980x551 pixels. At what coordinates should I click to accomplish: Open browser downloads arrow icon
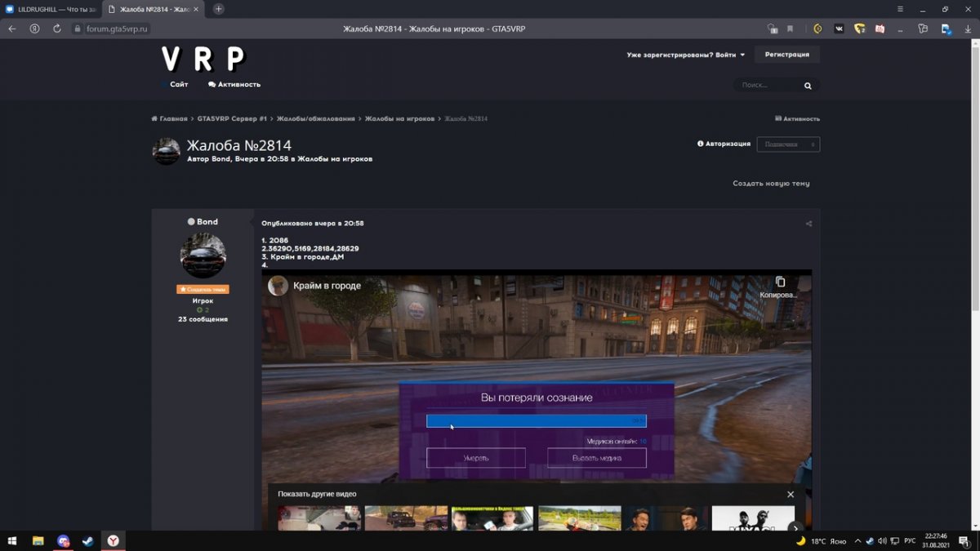[x=969, y=29]
